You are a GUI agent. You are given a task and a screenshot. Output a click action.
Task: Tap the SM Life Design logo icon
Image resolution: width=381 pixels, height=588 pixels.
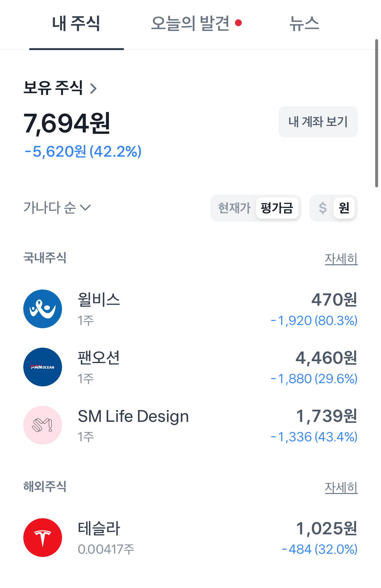tap(43, 425)
